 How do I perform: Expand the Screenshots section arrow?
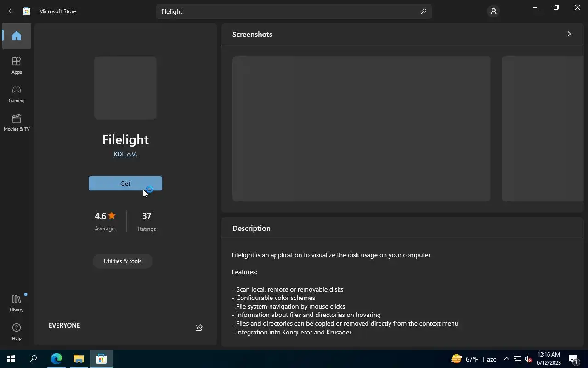click(569, 34)
